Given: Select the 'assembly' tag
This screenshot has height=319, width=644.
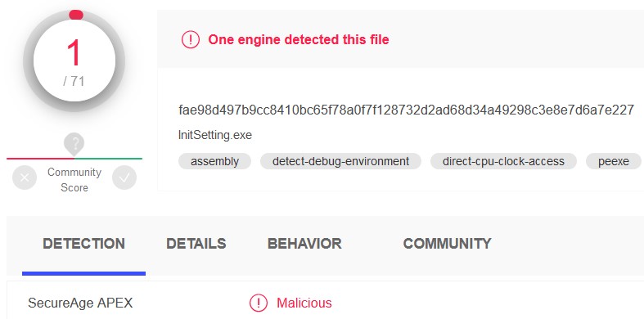Looking at the screenshot, I should coord(215,161).
